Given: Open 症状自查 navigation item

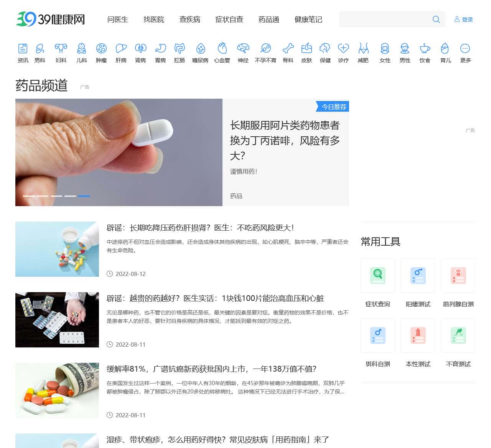Looking at the screenshot, I should pos(229,20).
